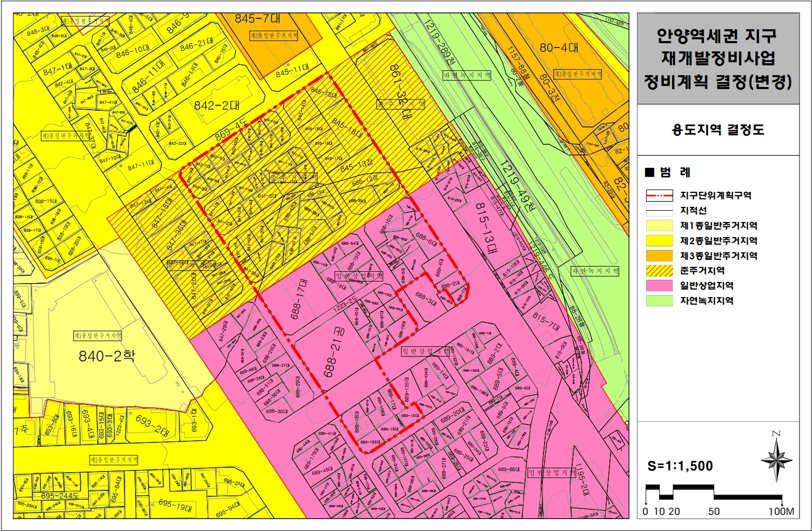Select the hatched 준주거지역 legend symbol

(659, 271)
